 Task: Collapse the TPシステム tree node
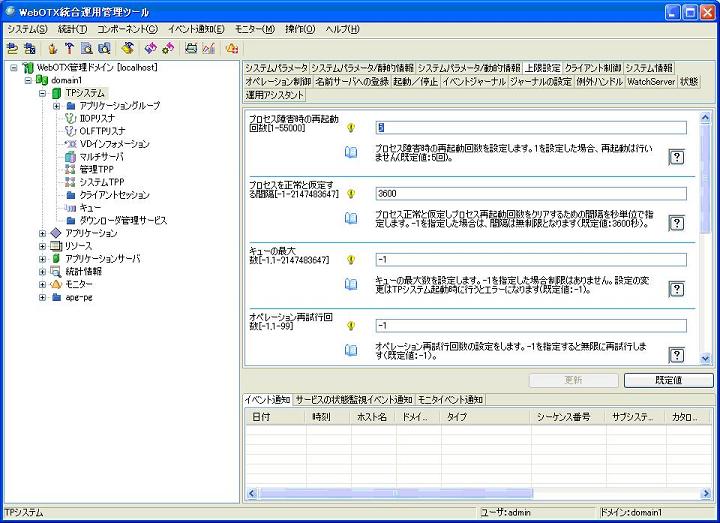point(43,93)
